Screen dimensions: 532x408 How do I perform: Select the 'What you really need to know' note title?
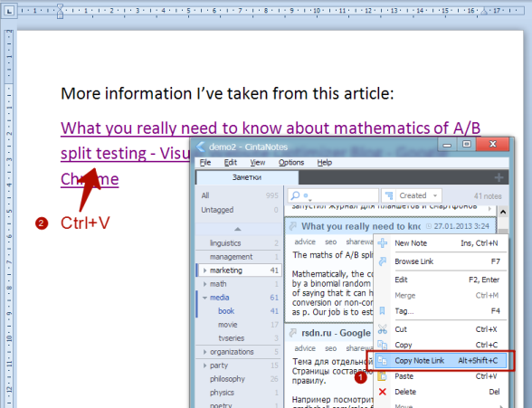pyautogui.click(x=361, y=226)
